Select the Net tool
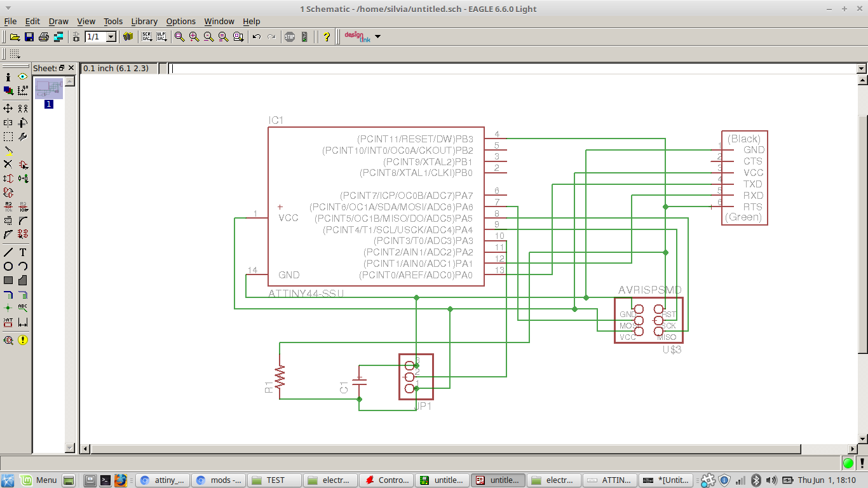This screenshot has width=868, height=488. click(23, 294)
